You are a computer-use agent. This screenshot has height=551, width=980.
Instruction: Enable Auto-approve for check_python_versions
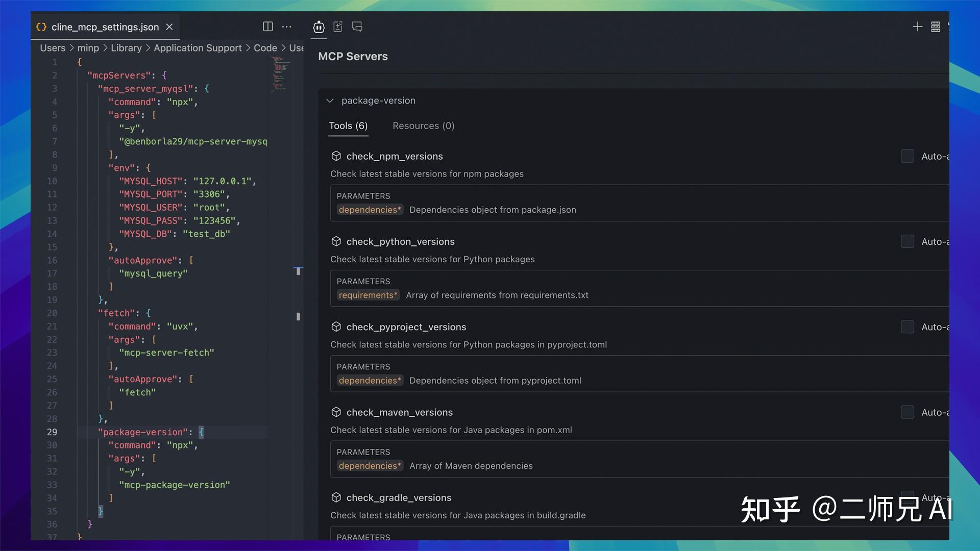(x=907, y=241)
